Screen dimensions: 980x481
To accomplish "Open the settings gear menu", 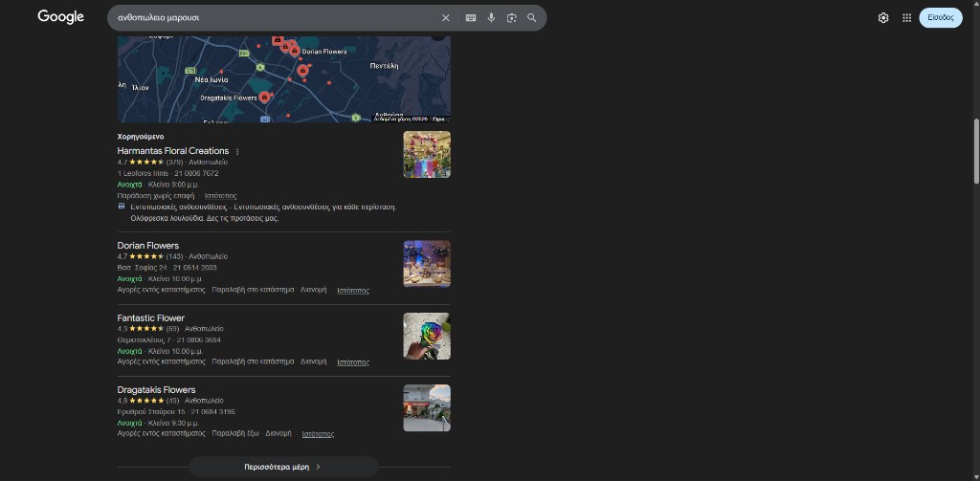I will [x=883, y=18].
